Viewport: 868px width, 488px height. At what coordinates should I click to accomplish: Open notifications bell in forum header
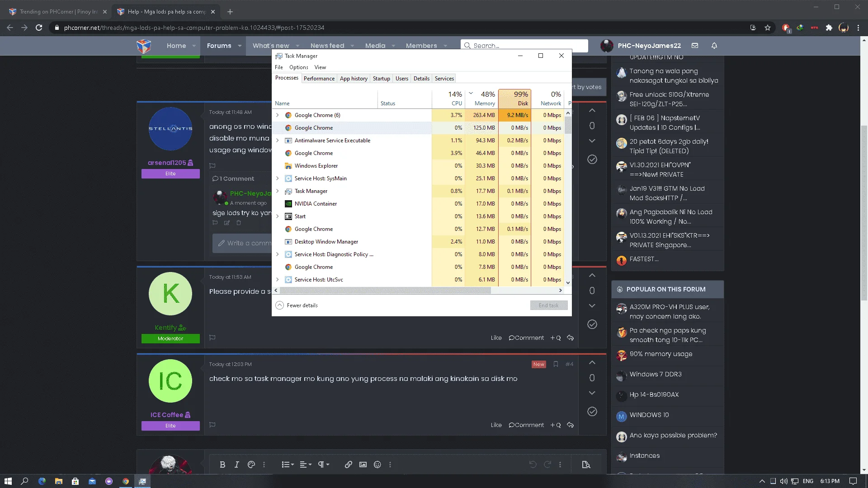tap(714, 46)
